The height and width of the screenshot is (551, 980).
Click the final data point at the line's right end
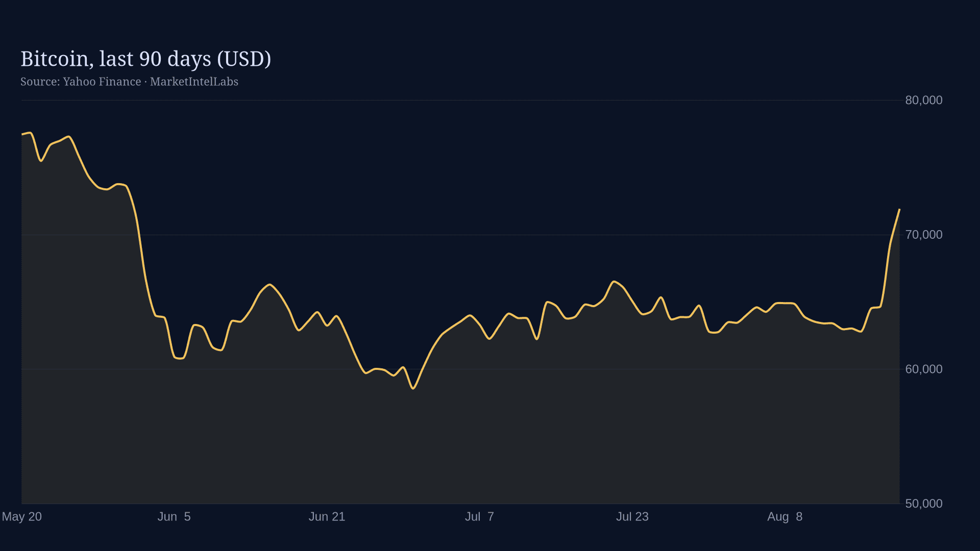tap(899, 209)
